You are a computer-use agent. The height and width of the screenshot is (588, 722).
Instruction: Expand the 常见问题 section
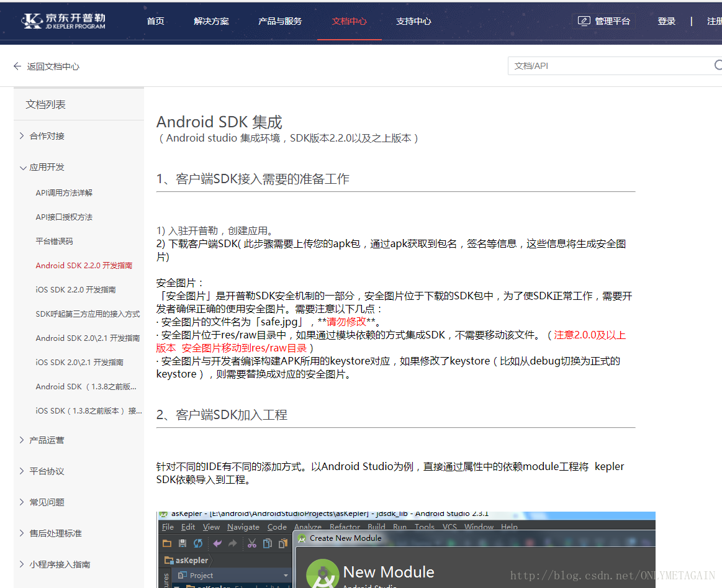coord(22,502)
